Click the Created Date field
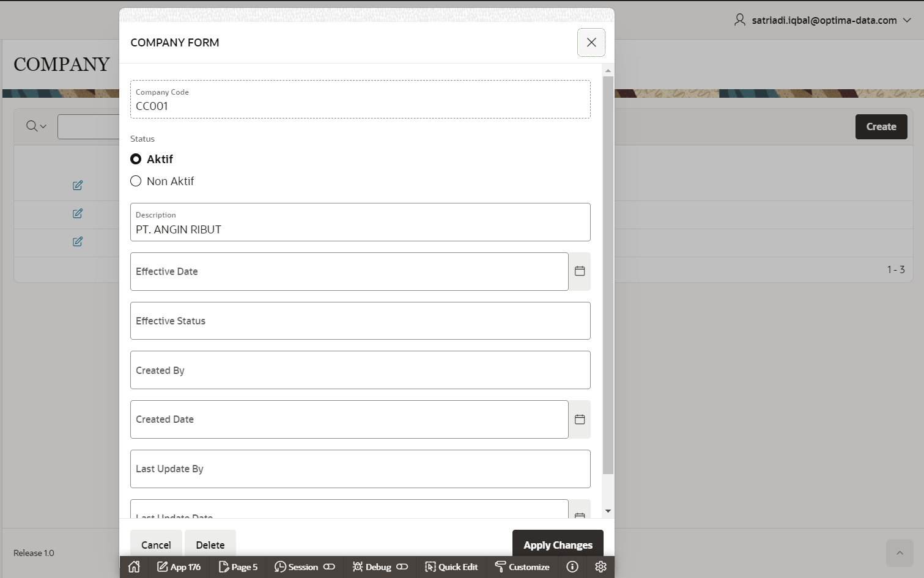 click(349, 419)
